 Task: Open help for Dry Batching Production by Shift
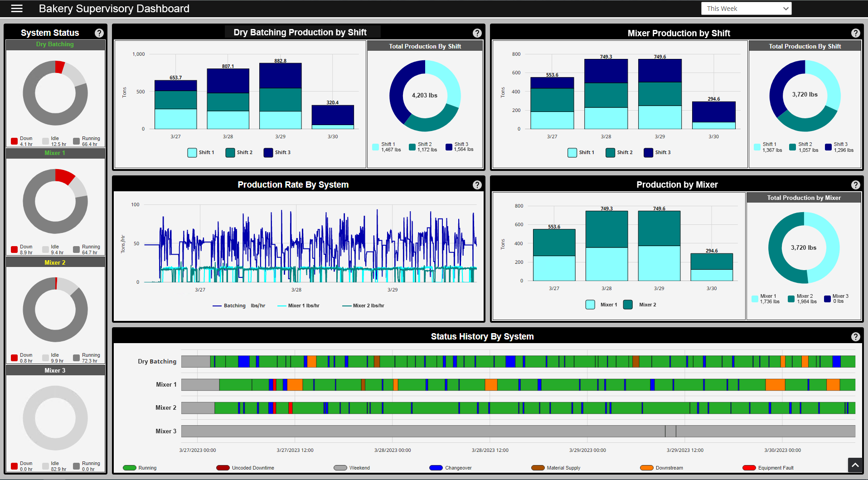[477, 33]
